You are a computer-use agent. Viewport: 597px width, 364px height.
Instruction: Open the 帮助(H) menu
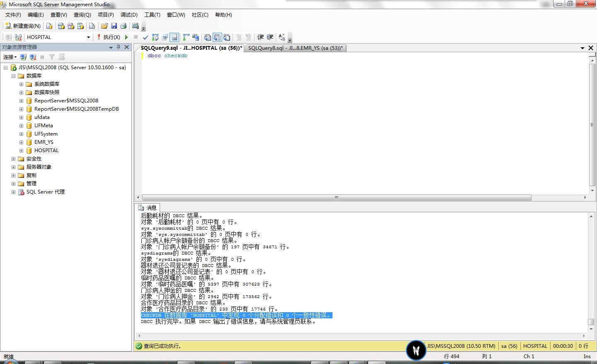pos(223,15)
